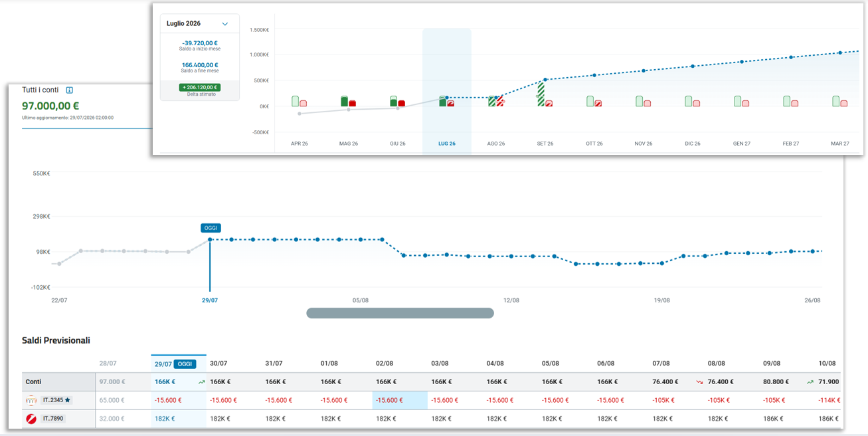Viewport: 868px width, 436px height.
Task: Select the highlighted LUG 26 month column
Action: [447, 91]
